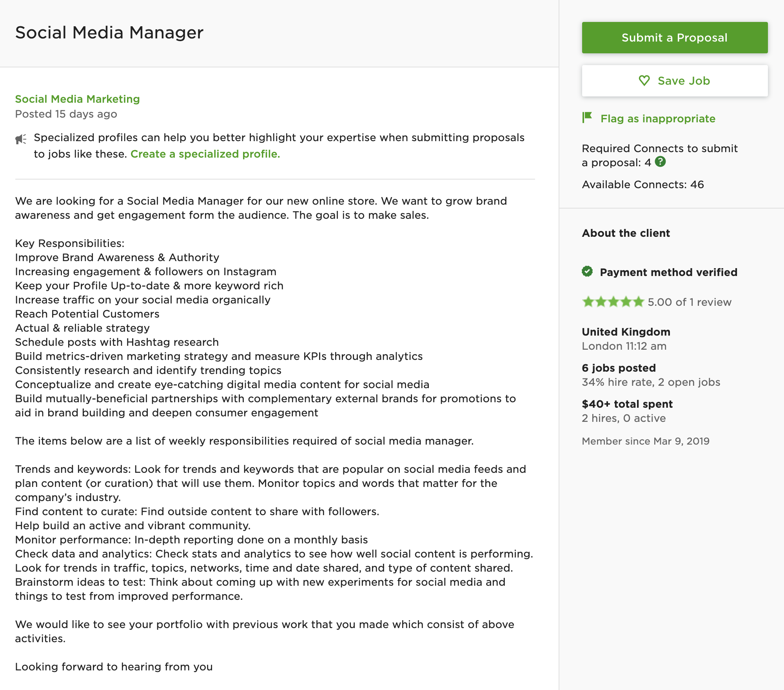Click the Available Connects: 46 text
This screenshot has height=690, width=784.
(643, 184)
